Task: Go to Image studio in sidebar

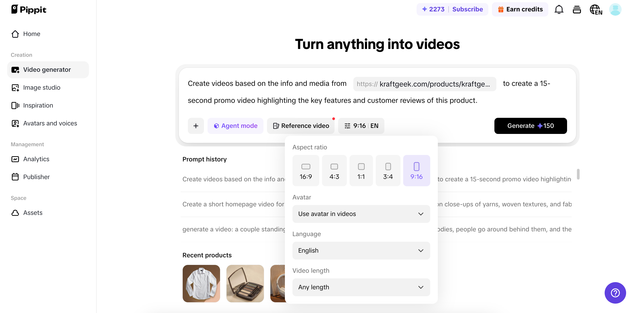Action: pyautogui.click(x=42, y=87)
